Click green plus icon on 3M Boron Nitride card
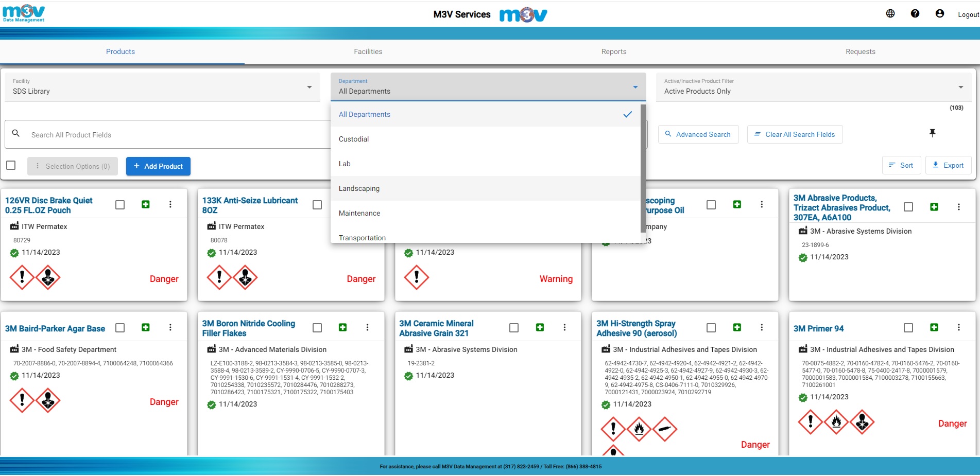The height and width of the screenshot is (476, 980). point(343,327)
